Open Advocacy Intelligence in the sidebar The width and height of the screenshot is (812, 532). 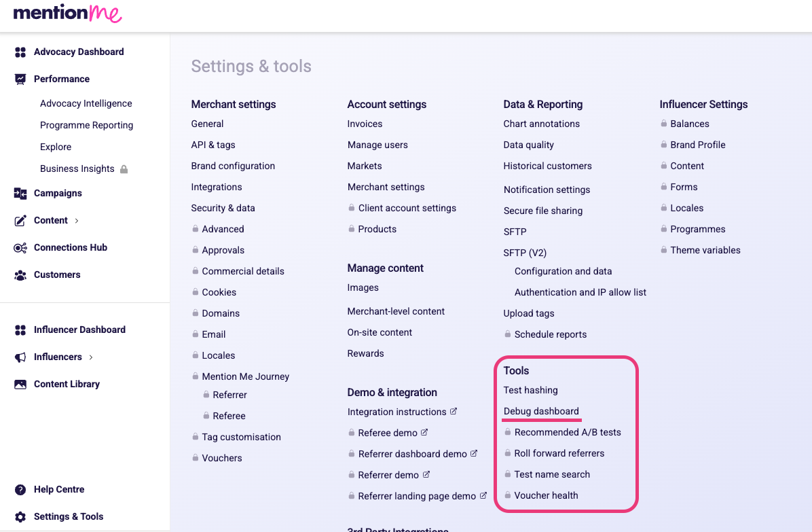point(86,103)
